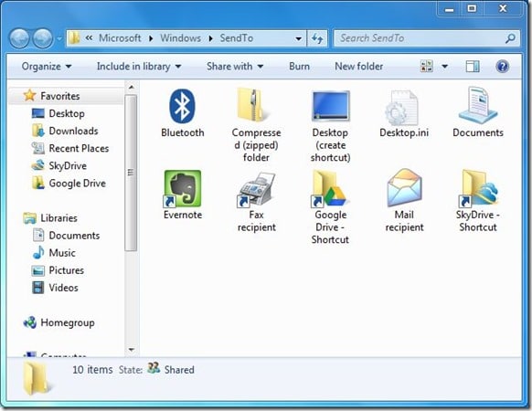Click the Back navigation arrow
Viewport: 532px width, 411px height.
tap(19, 38)
